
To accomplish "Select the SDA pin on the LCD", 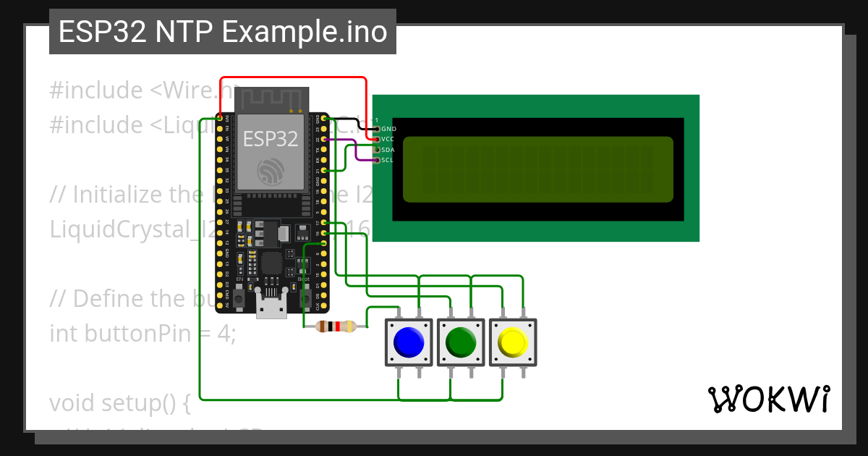I will point(377,150).
